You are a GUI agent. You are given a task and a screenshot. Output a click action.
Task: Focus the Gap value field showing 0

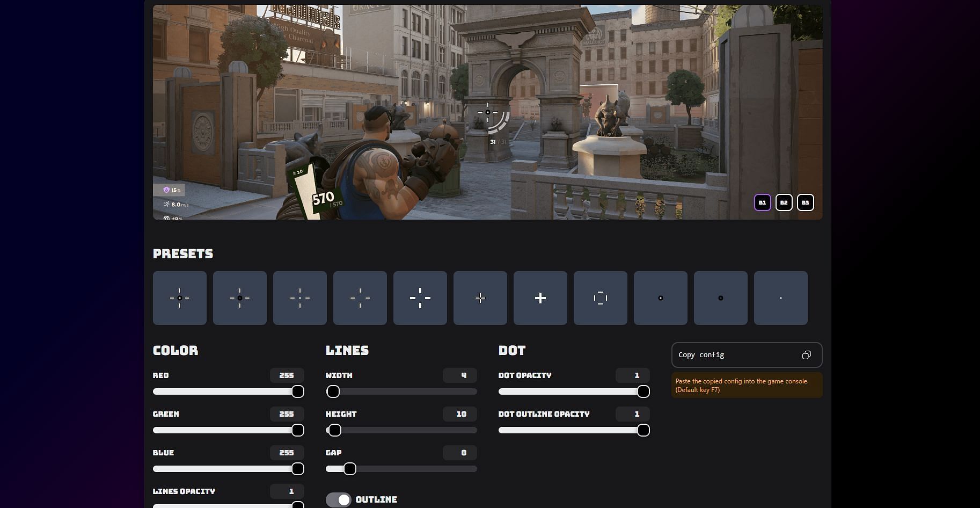460,453
